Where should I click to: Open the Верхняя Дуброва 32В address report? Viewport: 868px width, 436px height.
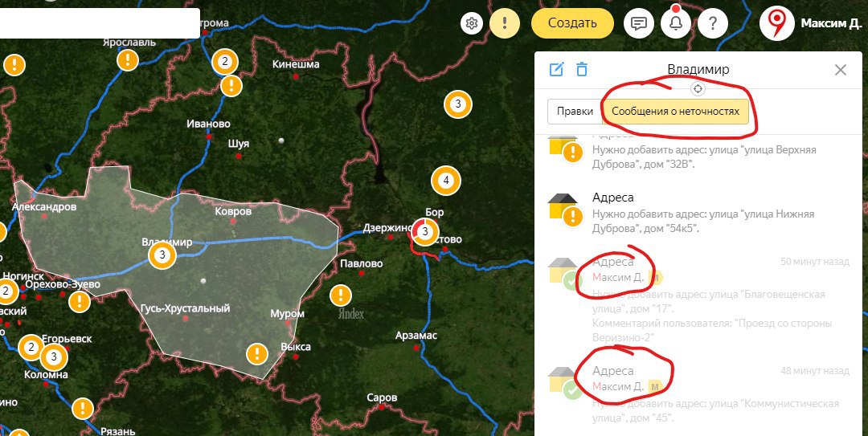point(698,152)
